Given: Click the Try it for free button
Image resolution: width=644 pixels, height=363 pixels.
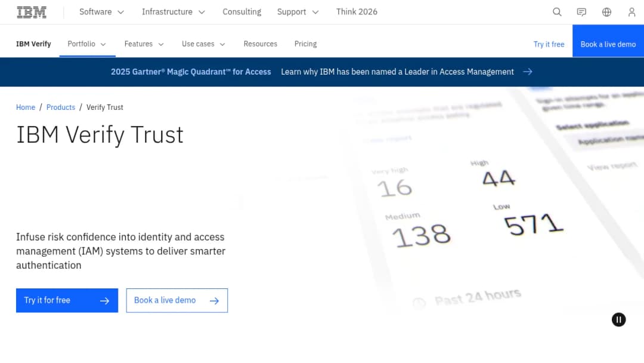Looking at the screenshot, I should coord(67,300).
